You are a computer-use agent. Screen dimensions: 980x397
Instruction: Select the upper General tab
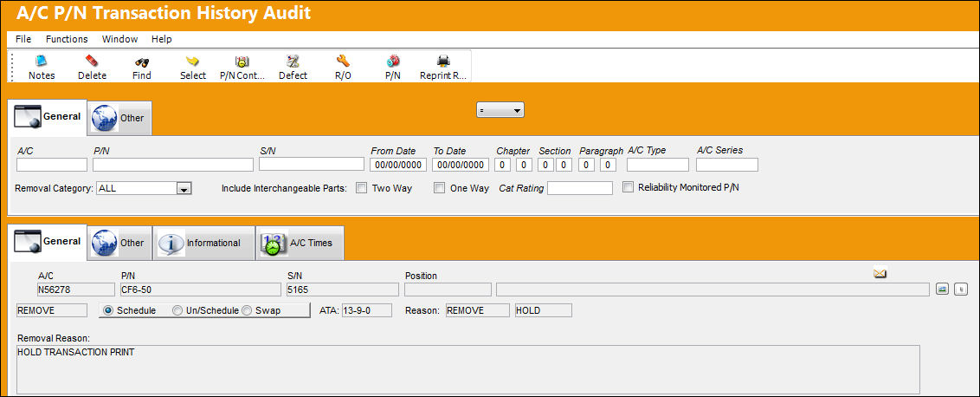[48, 117]
